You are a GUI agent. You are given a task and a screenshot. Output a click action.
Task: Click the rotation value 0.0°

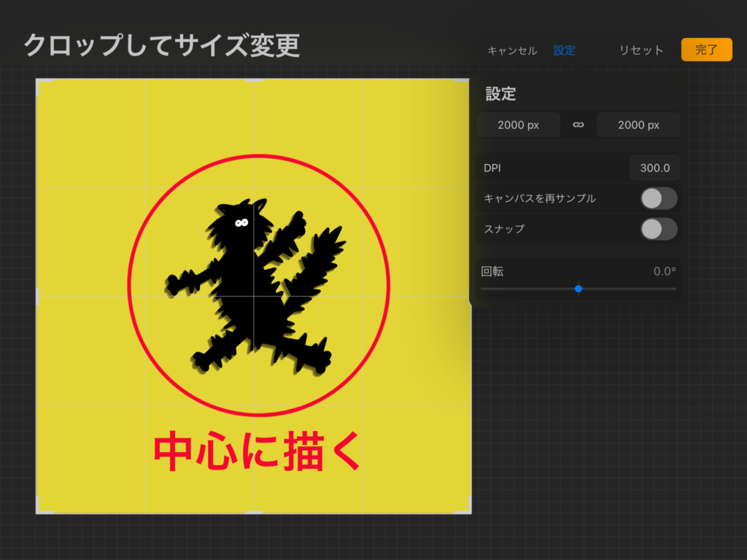[x=664, y=271]
